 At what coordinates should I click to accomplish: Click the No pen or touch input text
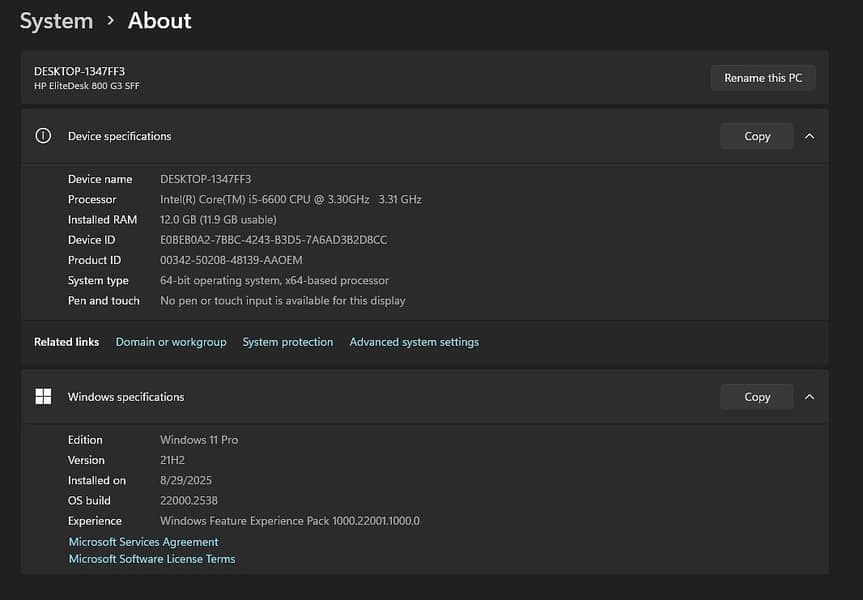click(x=282, y=301)
